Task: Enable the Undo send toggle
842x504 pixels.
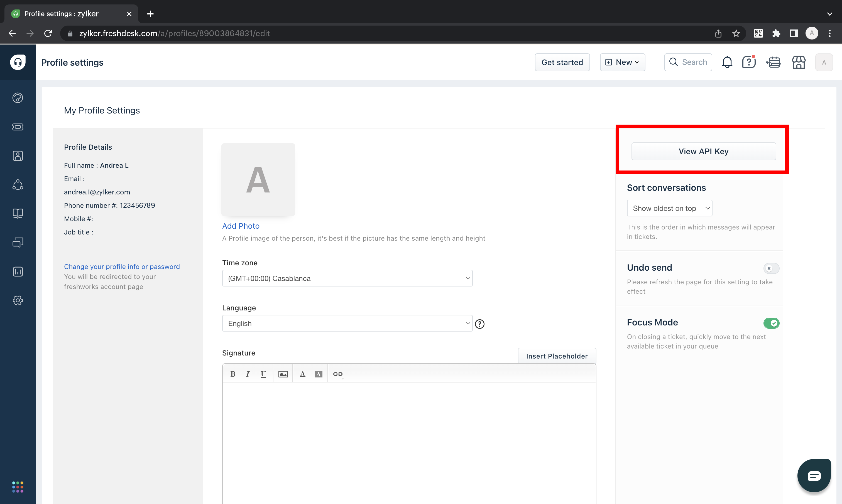Action: (771, 268)
